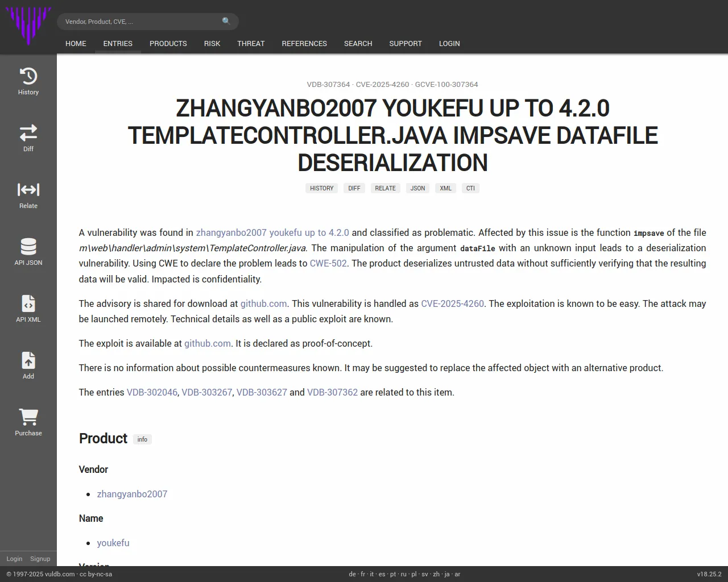Screen dimensions: 728x582
Task: Open the SEARCH menu
Action: tap(358, 43)
